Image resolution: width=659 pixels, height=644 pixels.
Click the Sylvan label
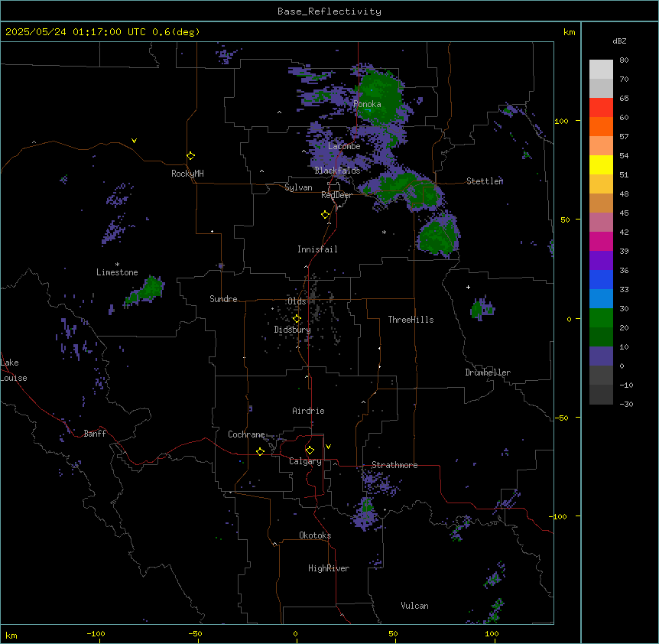[298, 187]
